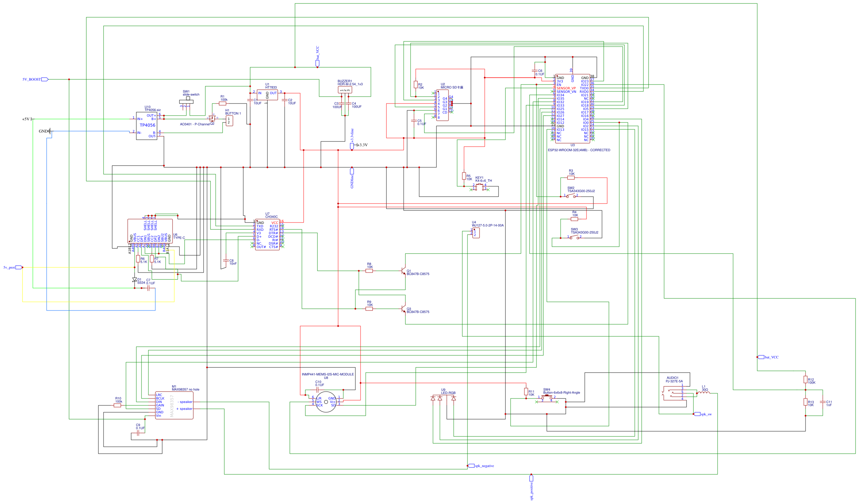Select the L1 30Ω inductor symbol
The height and width of the screenshot is (504, 859).
704,392
